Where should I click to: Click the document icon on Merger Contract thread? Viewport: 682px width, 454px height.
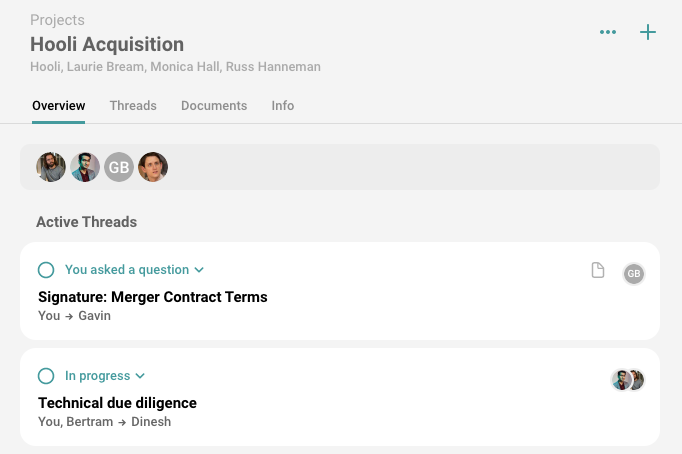(x=598, y=270)
